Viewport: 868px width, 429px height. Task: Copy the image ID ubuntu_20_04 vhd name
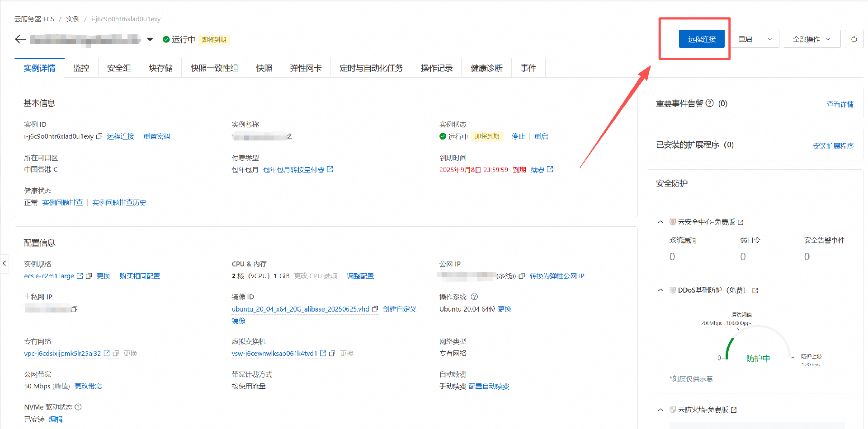click(375, 309)
